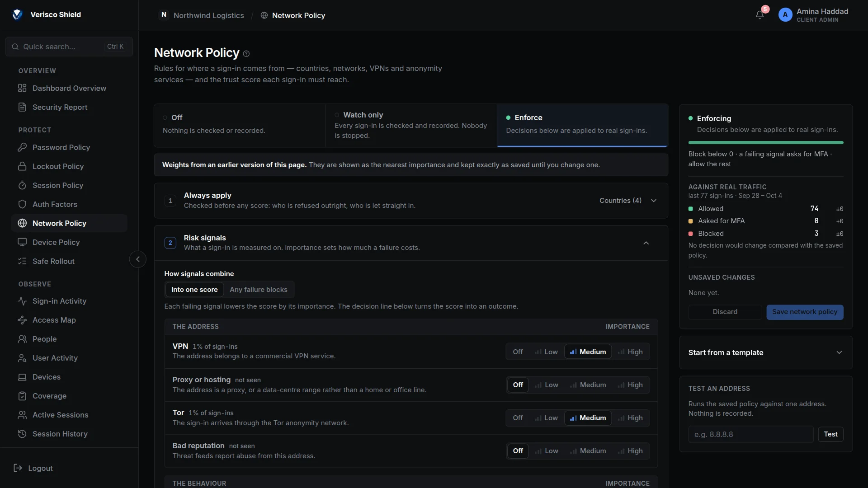Click the People users icon
This screenshot has width=868, height=488.
[x=22, y=339]
